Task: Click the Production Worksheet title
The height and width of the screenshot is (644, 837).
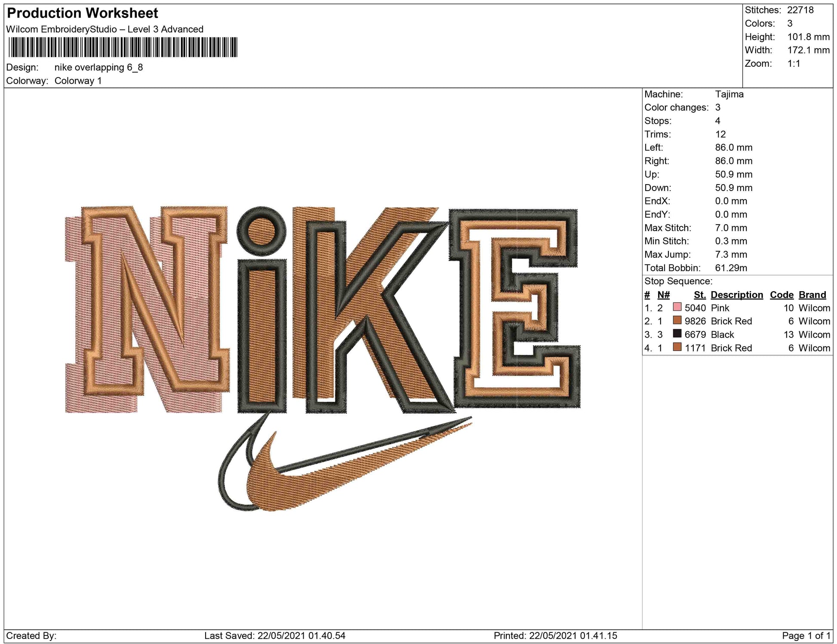Action: (x=83, y=13)
